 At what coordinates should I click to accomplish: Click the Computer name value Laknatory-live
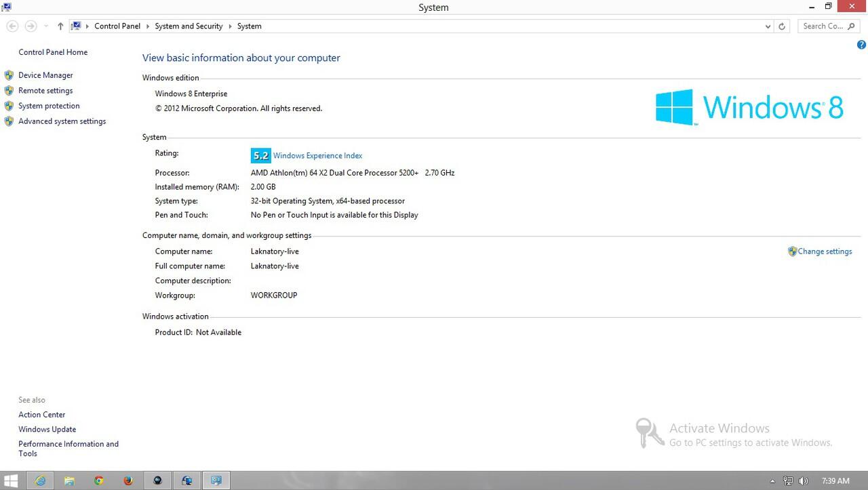[275, 251]
